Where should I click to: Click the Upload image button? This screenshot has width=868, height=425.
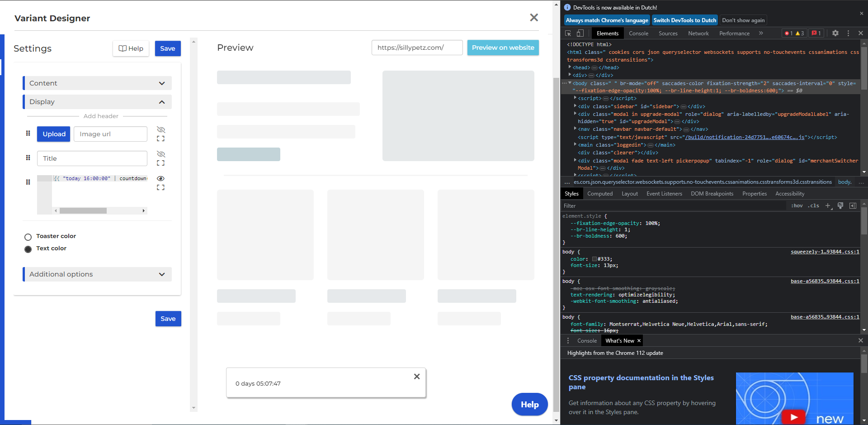[x=54, y=134]
